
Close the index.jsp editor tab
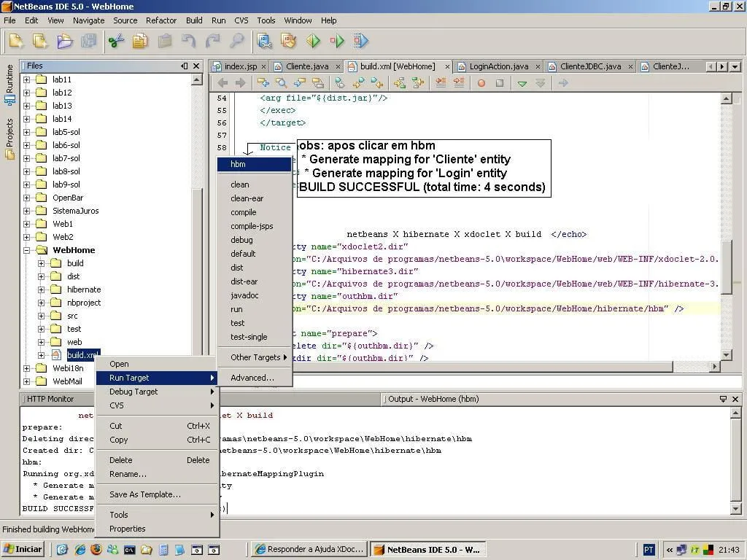(263, 66)
